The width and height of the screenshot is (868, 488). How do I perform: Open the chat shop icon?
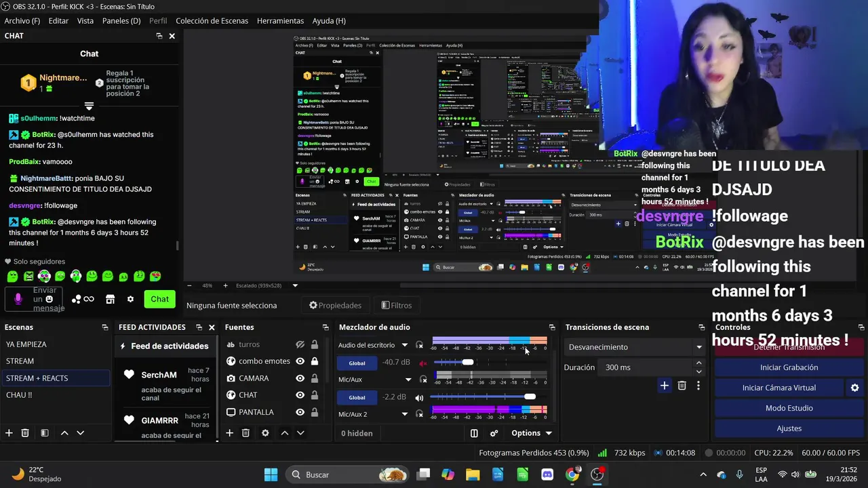(111, 299)
